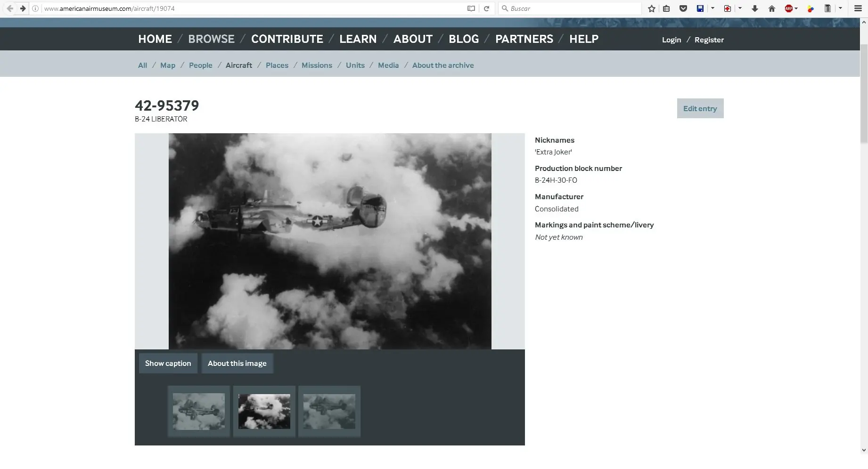868x469 pixels.
Task: Go to browser home page
Action: (x=772, y=8)
